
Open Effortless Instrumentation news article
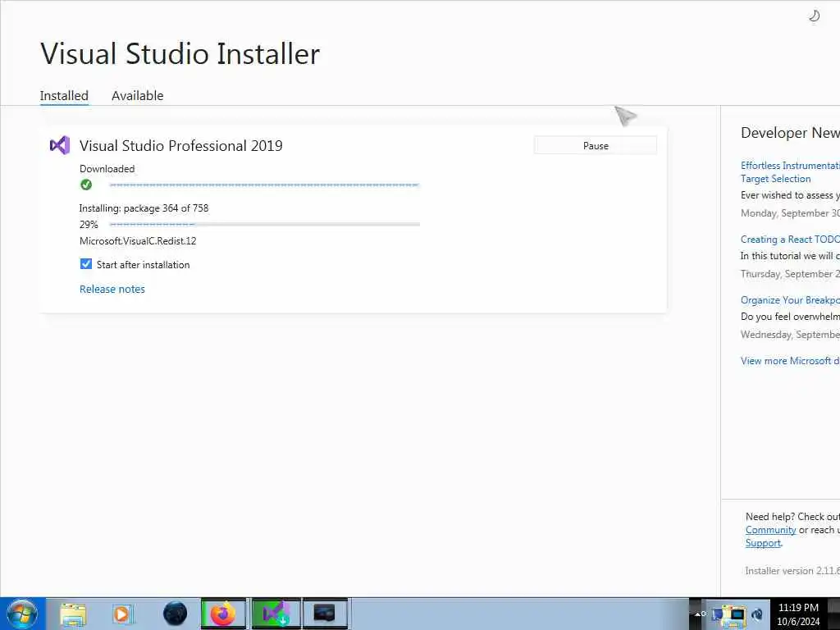pos(790,172)
